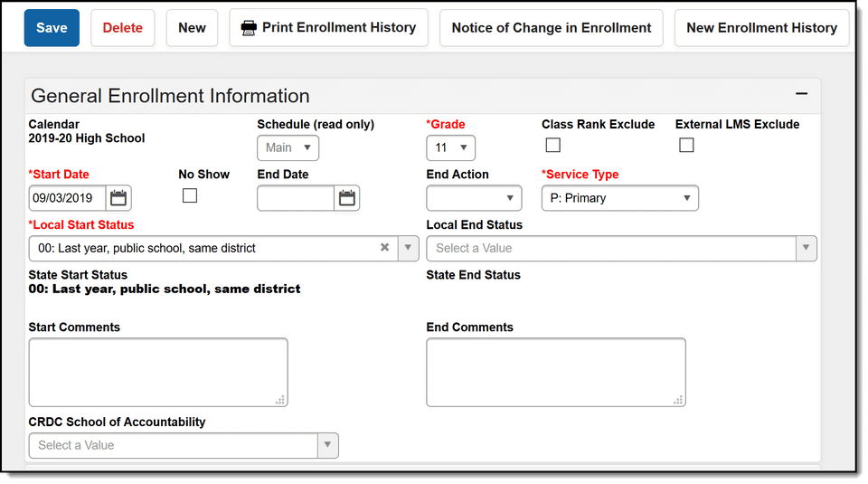Click the End Comments text area
This screenshot has width=868, height=484.
(x=556, y=372)
